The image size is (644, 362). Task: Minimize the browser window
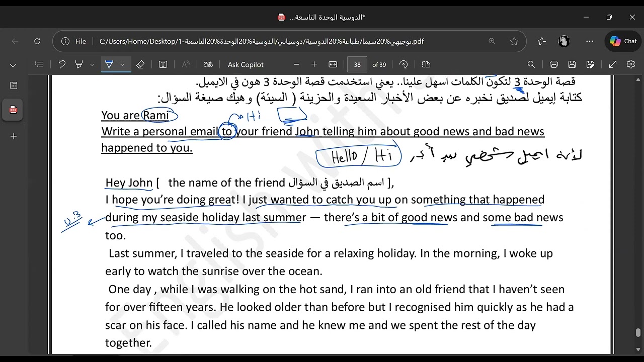pos(586,17)
